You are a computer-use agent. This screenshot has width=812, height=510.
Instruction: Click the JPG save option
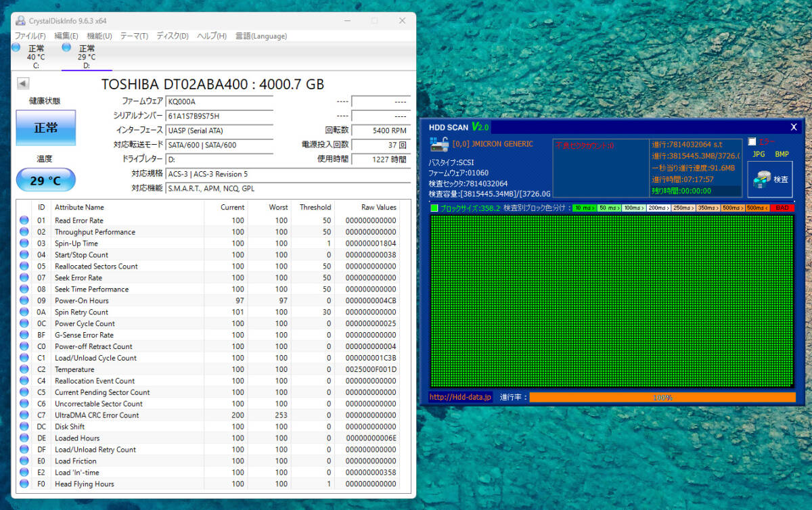[x=759, y=154]
